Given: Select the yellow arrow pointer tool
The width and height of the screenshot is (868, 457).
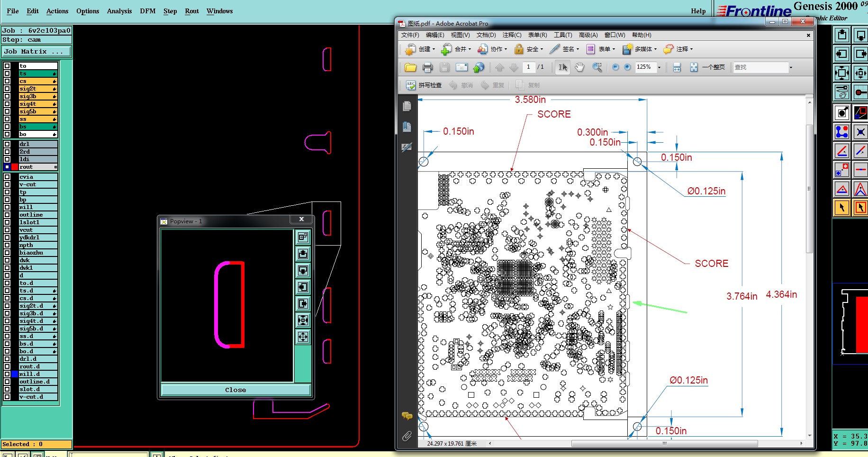Looking at the screenshot, I should click(842, 207).
